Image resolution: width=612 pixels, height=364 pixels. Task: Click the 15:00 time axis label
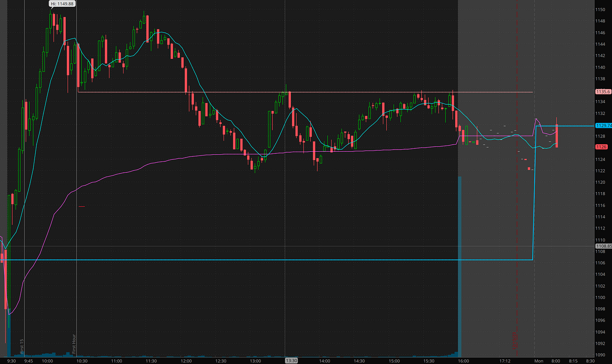394,361
